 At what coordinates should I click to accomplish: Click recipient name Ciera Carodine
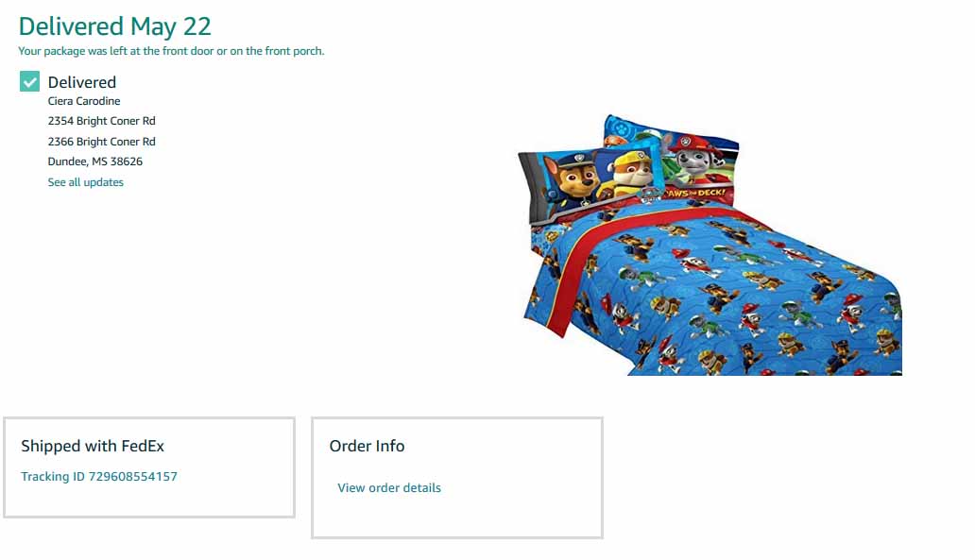tap(84, 101)
